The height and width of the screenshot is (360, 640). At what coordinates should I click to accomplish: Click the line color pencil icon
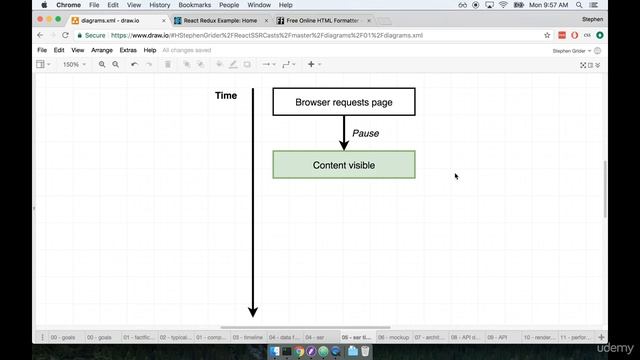click(x=233, y=64)
